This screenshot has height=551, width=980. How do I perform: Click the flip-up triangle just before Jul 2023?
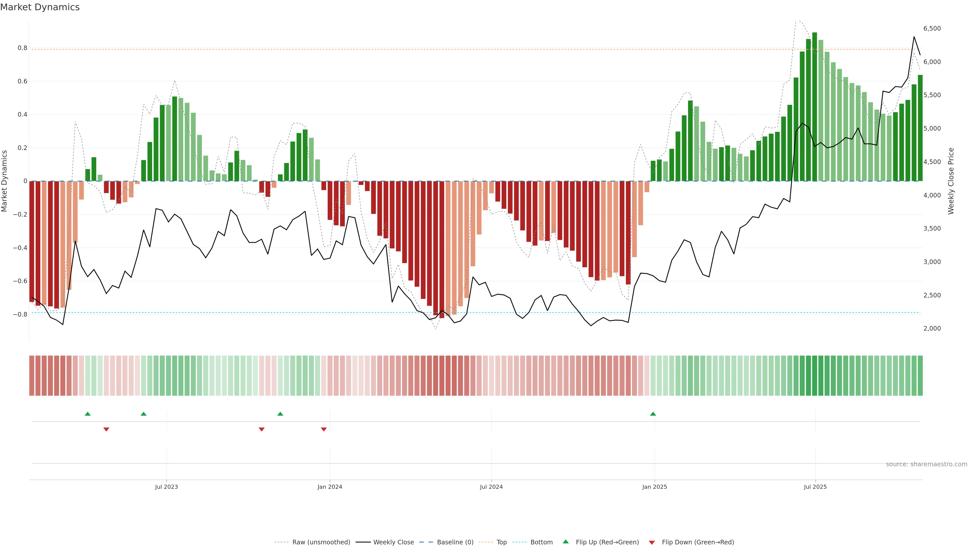[143, 414]
